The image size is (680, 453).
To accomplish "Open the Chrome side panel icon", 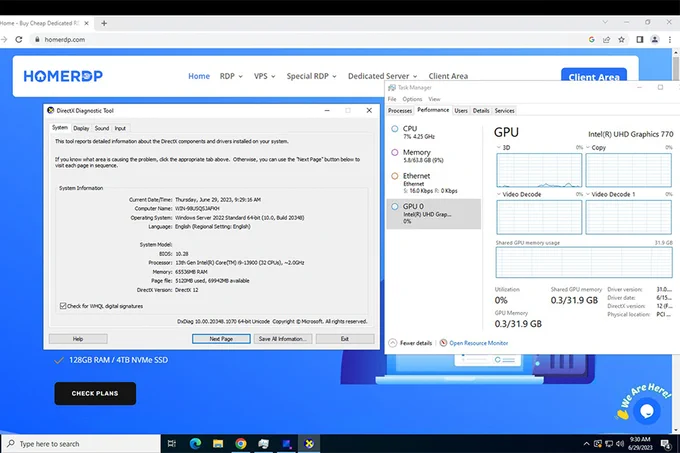I will pyautogui.click(x=640, y=39).
